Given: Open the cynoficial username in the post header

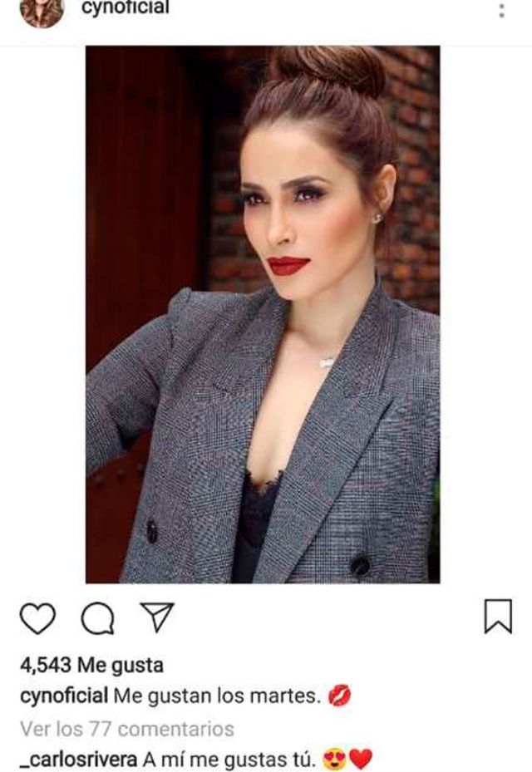Looking at the screenshot, I should pyautogui.click(x=126, y=8).
